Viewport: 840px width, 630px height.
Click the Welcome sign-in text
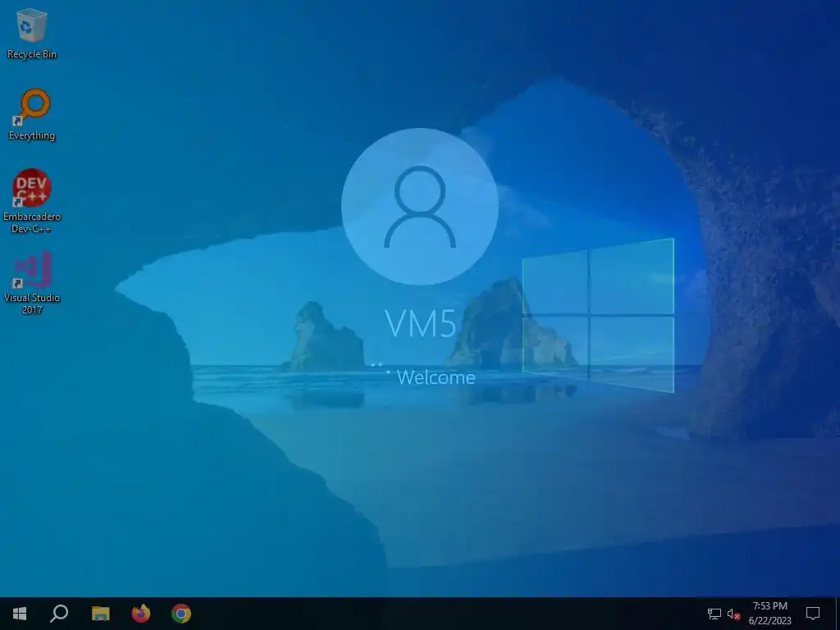[x=436, y=377]
